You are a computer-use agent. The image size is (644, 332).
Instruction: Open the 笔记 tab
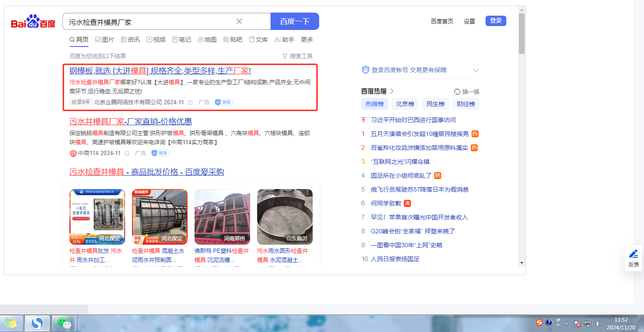coord(182,40)
